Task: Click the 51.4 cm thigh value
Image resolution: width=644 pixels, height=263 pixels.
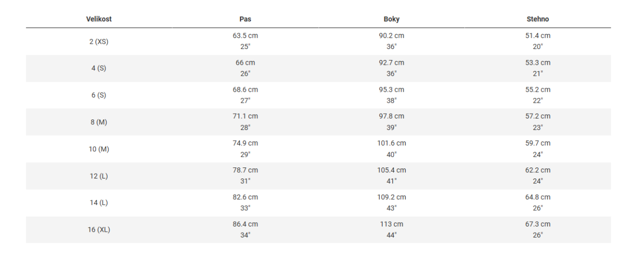Action: [x=538, y=36]
